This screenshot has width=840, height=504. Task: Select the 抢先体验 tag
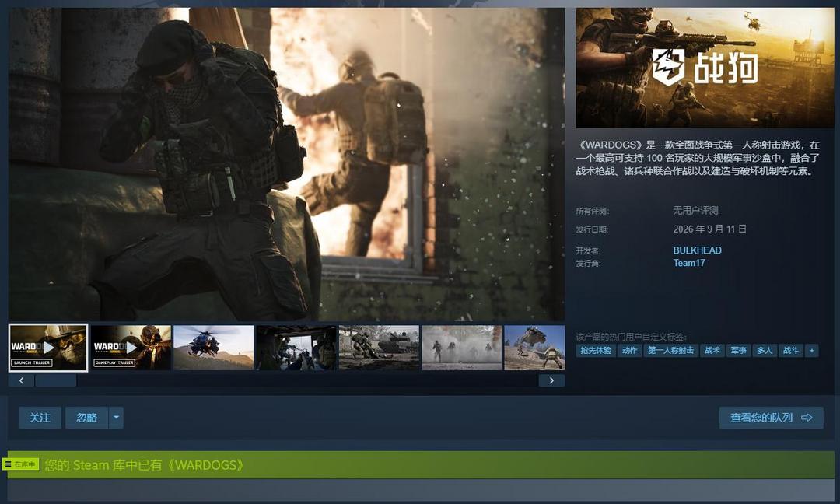click(x=596, y=350)
